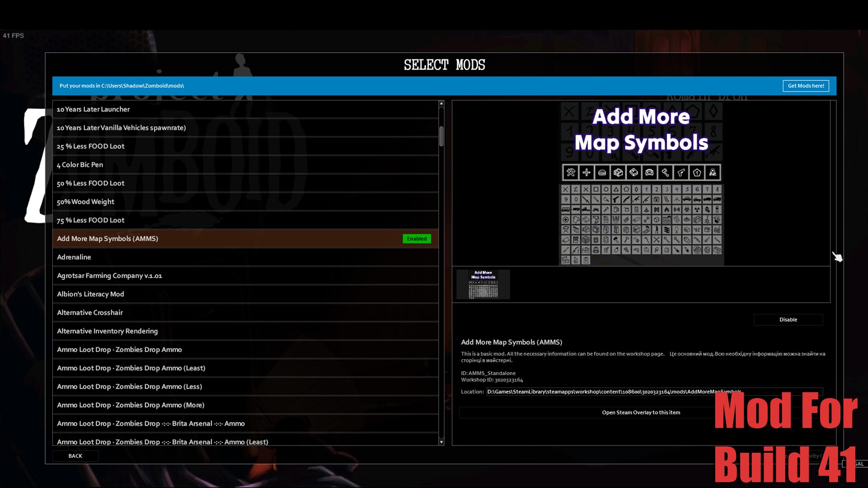Go BACK to the previous menu

tap(75, 456)
